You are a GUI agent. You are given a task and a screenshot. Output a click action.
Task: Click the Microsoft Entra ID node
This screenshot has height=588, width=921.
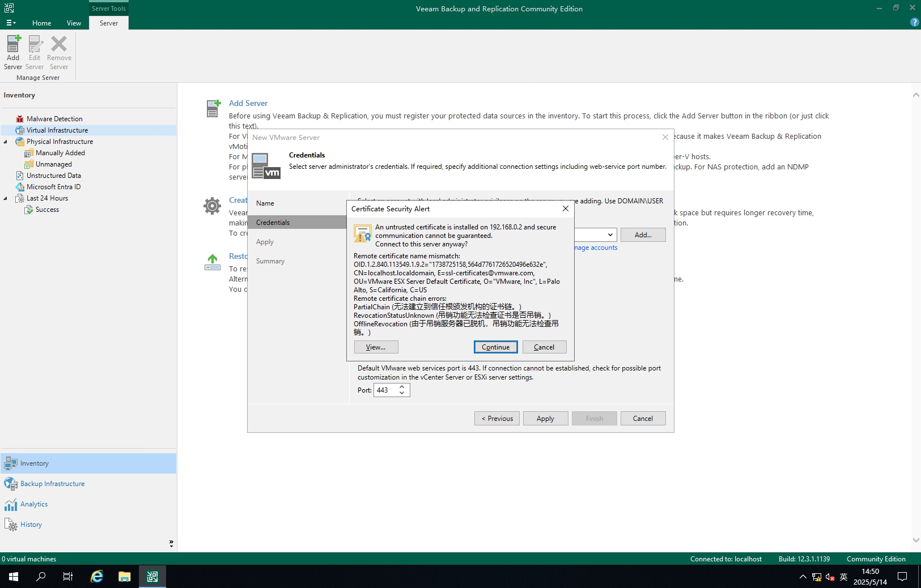(x=53, y=187)
